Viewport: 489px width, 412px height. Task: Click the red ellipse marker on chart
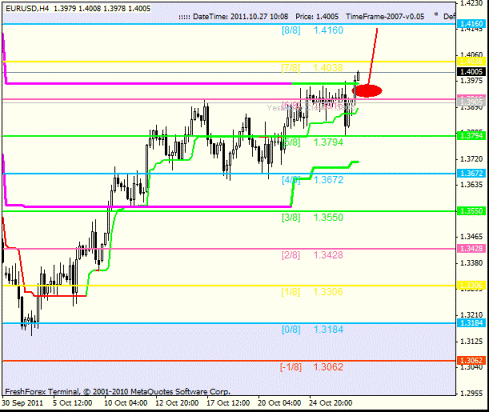point(367,91)
